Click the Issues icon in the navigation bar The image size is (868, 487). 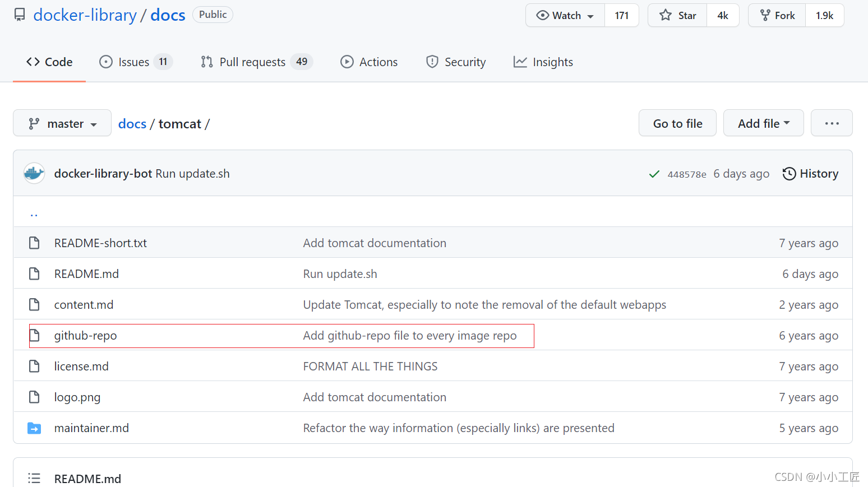click(x=106, y=62)
